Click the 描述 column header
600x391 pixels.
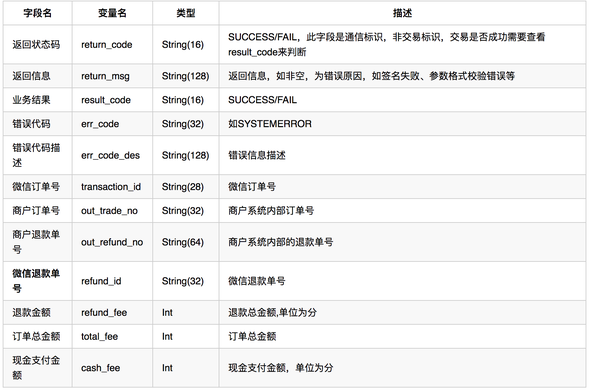[x=402, y=13]
